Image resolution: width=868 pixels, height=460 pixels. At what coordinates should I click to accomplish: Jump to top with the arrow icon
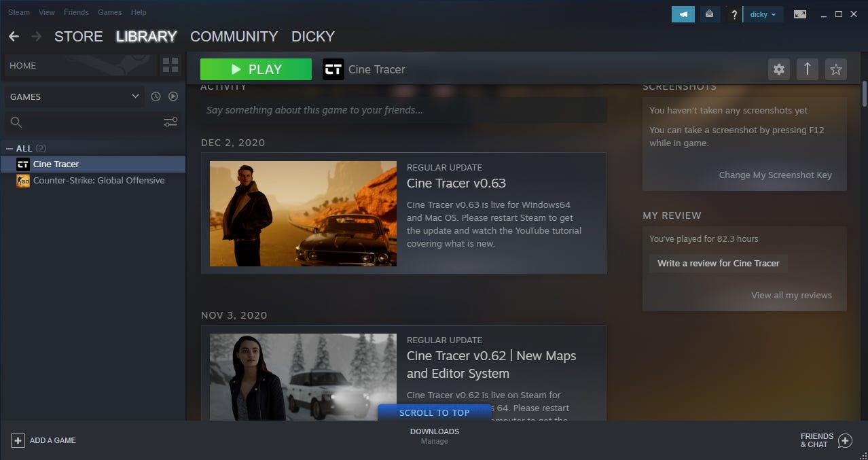coord(808,69)
